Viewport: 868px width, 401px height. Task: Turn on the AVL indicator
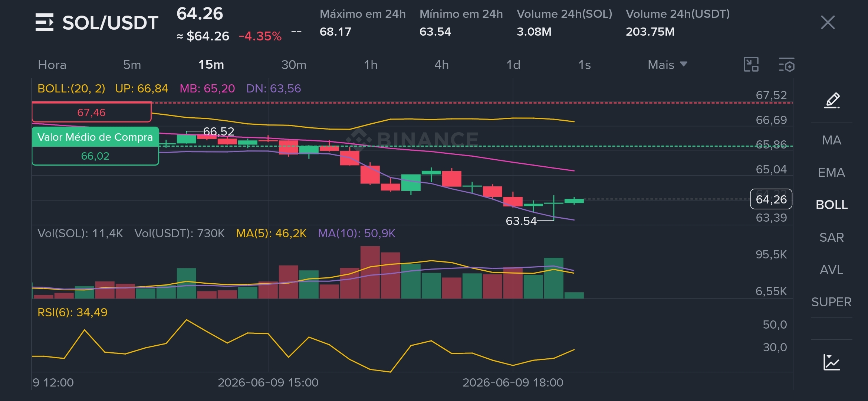(832, 270)
